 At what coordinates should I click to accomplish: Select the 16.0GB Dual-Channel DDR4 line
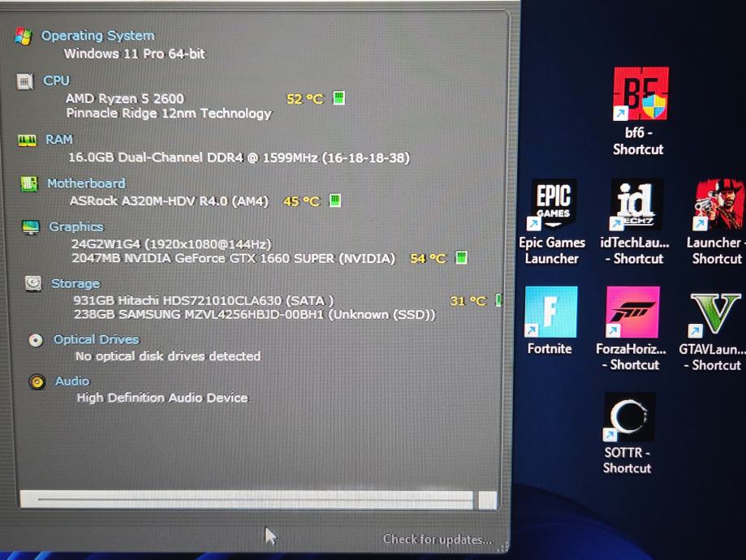239,157
